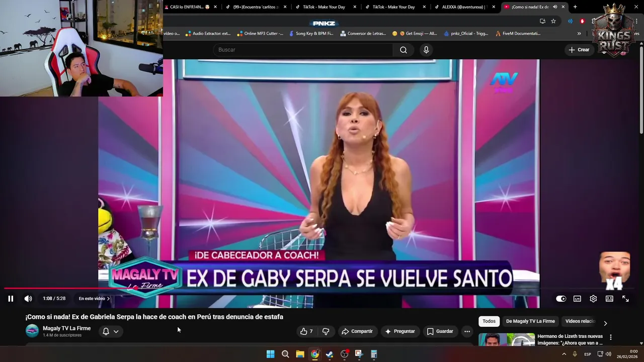This screenshot has width=644, height=362.
Task: Show more bookmarks with double chevron
Action: (x=579, y=34)
